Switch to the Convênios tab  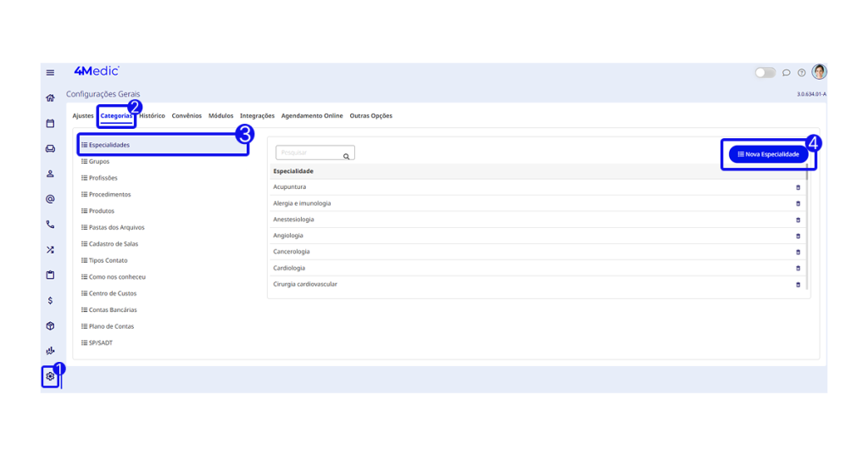(x=186, y=116)
